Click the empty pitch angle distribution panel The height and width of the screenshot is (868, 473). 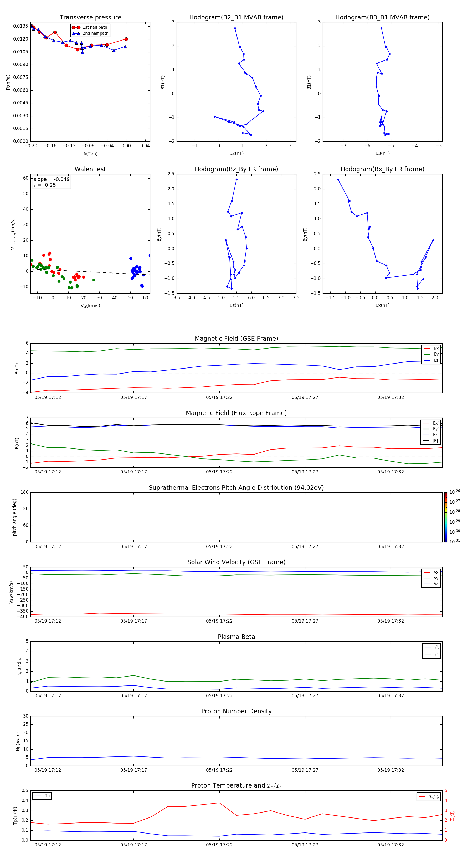pos(236,517)
